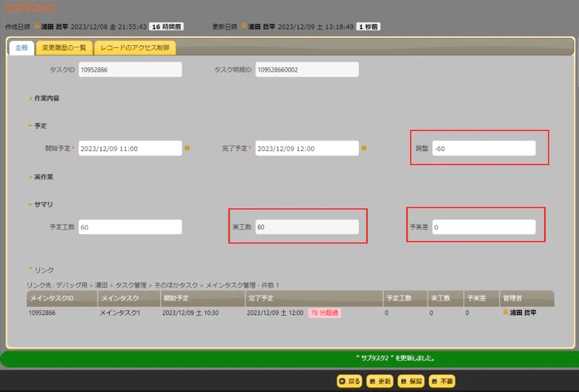Viewport: 579px width, 392px height.
Task: Expand the 実作業 section
Action: point(42,177)
